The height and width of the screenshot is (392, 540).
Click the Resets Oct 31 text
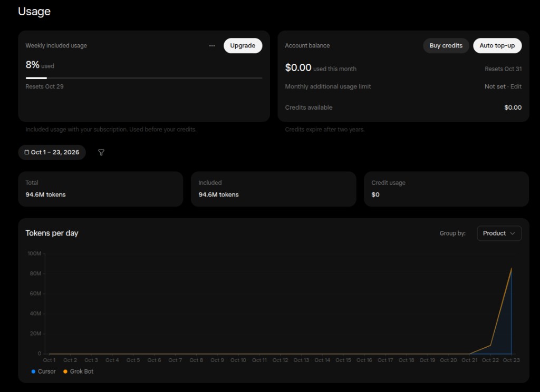coord(503,69)
